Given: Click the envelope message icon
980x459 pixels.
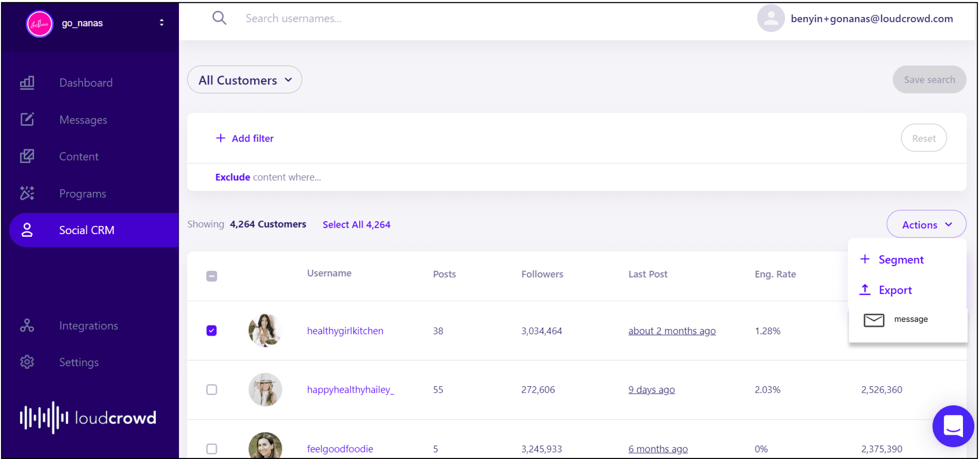Looking at the screenshot, I should point(873,320).
